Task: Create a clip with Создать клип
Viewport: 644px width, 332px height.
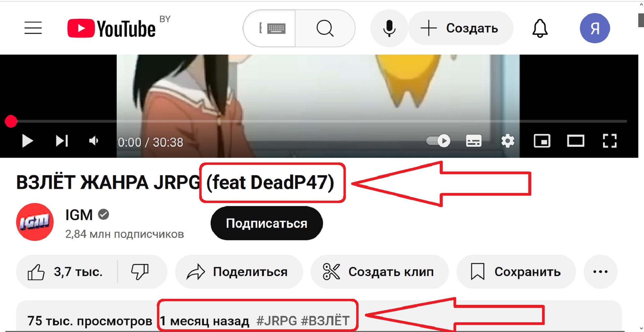Action: pos(379,272)
